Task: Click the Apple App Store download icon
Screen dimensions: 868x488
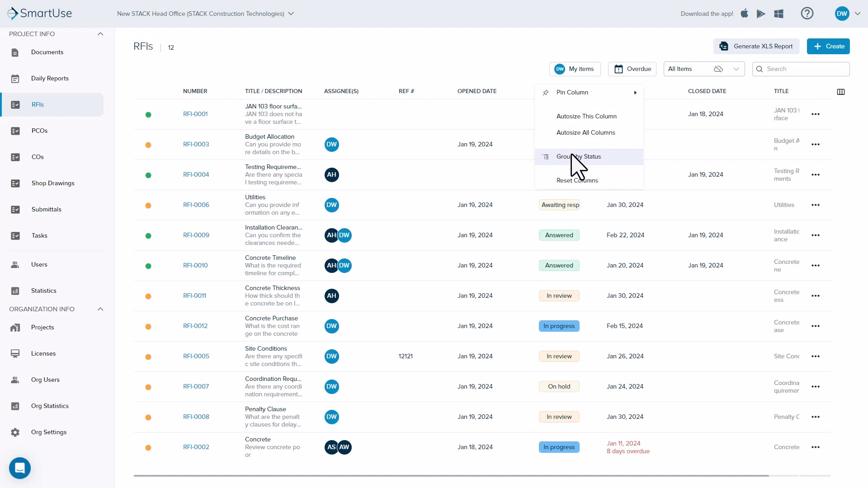Action: point(744,13)
